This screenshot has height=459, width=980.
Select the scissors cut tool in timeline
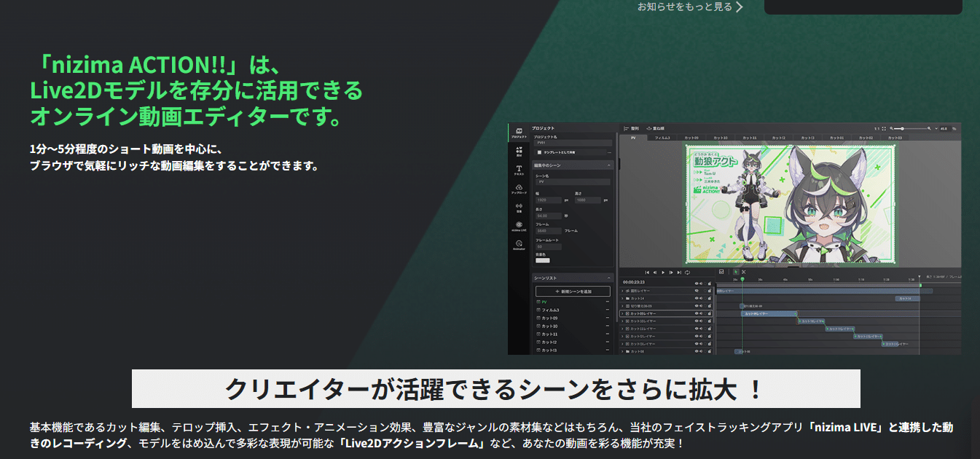[744, 272]
